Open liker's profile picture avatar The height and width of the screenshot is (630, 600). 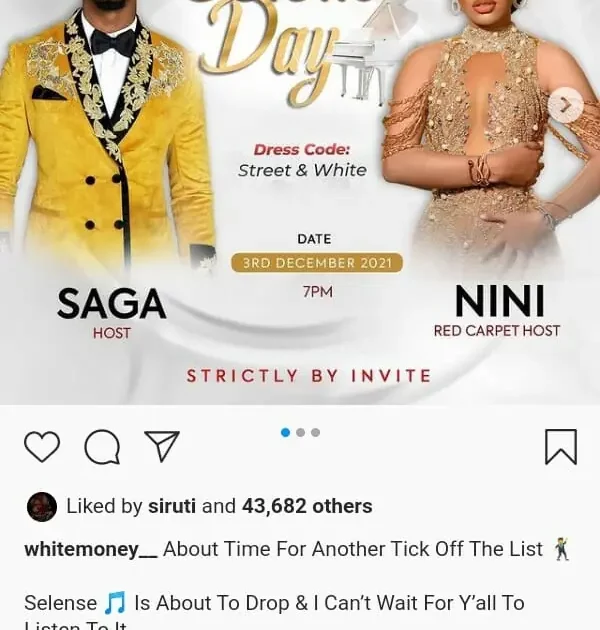(41, 506)
